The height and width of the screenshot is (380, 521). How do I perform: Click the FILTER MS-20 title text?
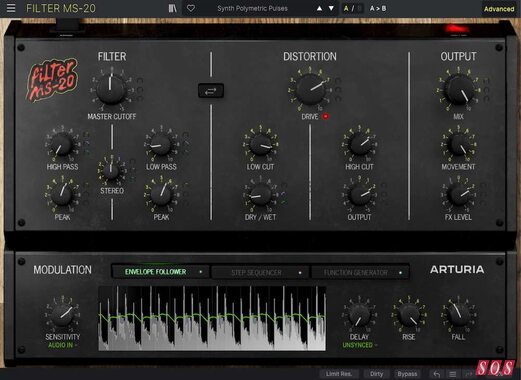pyautogui.click(x=61, y=8)
